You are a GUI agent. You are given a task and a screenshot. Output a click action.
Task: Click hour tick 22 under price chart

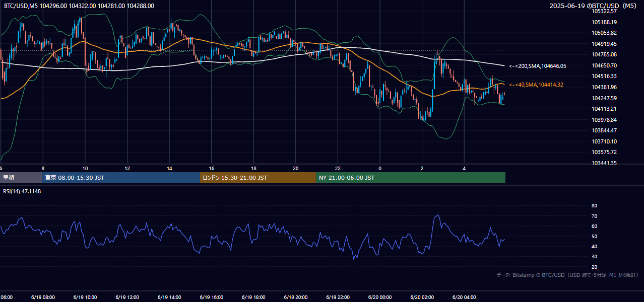click(338, 168)
